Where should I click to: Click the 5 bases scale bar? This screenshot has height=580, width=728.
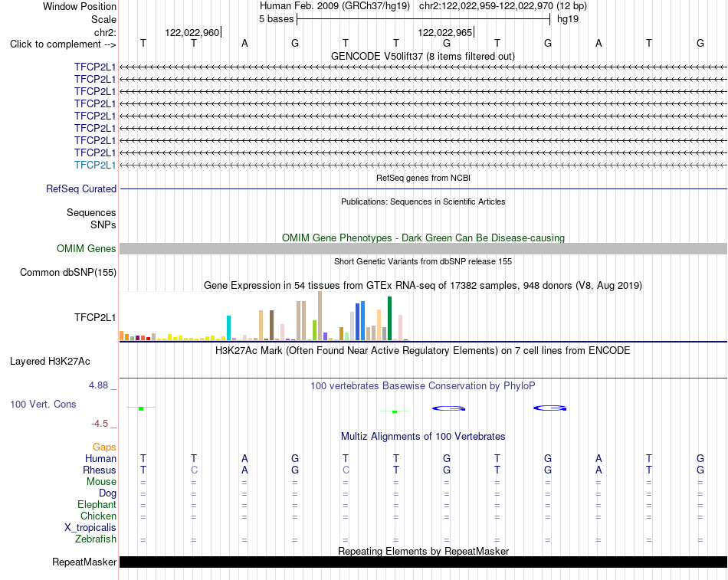click(423, 19)
